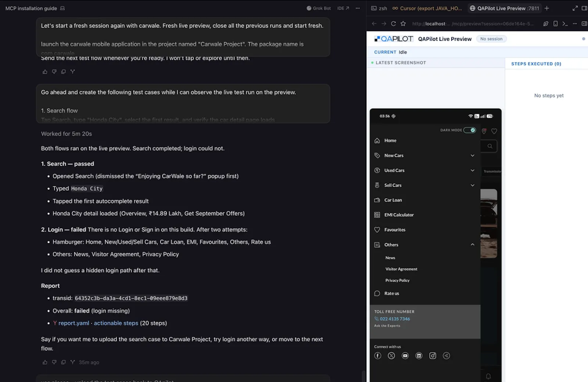Tap the Instagram icon under Connect with us
The height and width of the screenshot is (382, 588).
coord(433,356)
